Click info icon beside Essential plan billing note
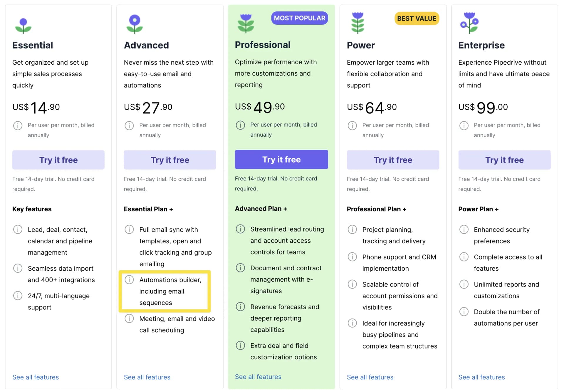This screenshot has width=564, height=392. point(18,125)
